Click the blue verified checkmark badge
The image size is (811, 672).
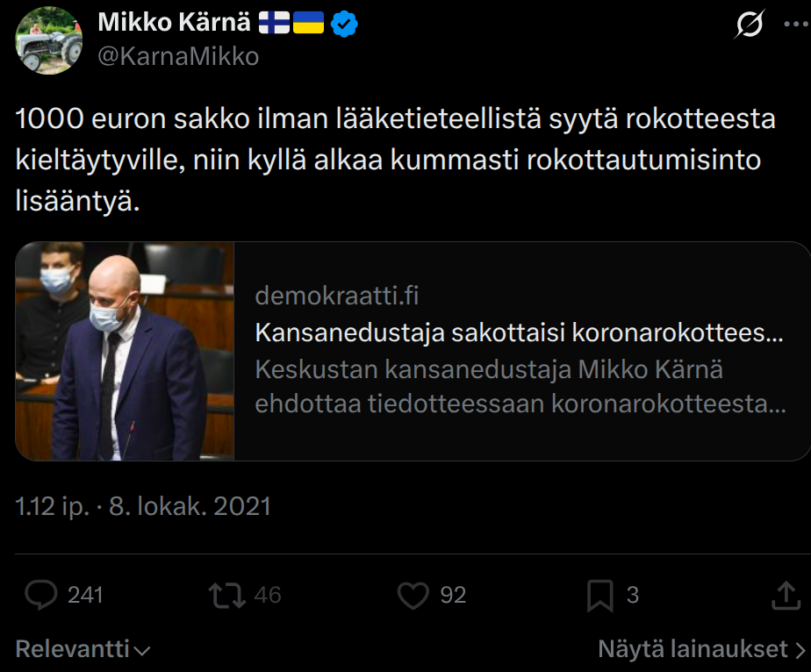345,24
